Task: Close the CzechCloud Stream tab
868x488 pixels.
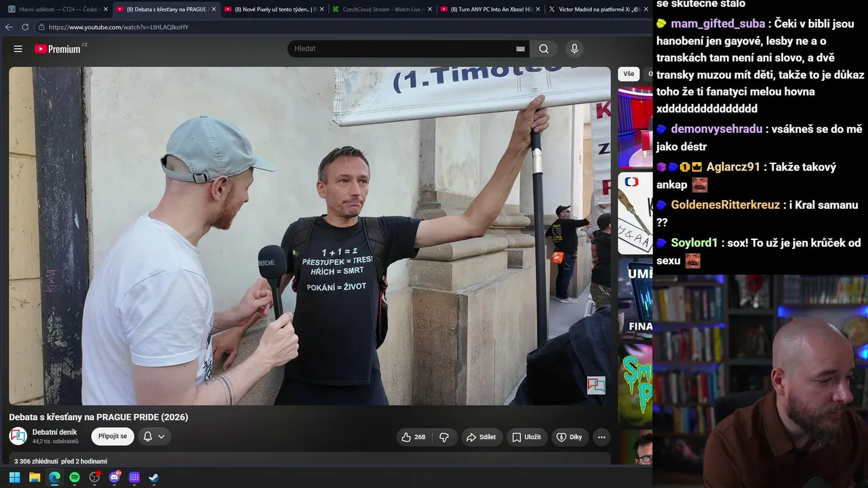Action: [x=431, y=9]
